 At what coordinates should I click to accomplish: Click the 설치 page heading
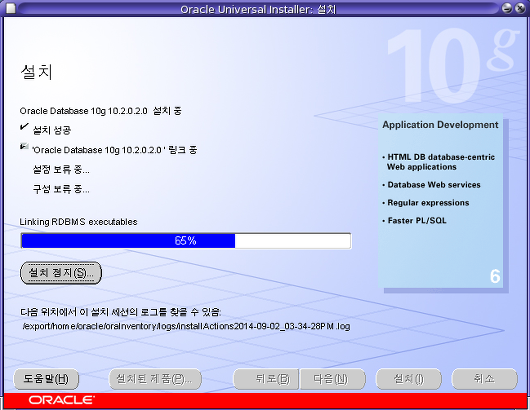coord(37,72)
